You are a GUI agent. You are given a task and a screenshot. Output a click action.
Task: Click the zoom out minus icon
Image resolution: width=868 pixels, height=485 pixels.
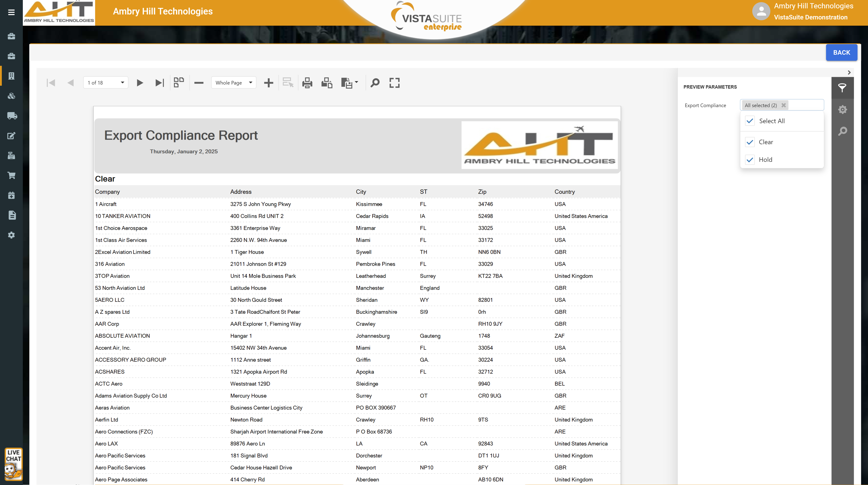pos(199,83)
